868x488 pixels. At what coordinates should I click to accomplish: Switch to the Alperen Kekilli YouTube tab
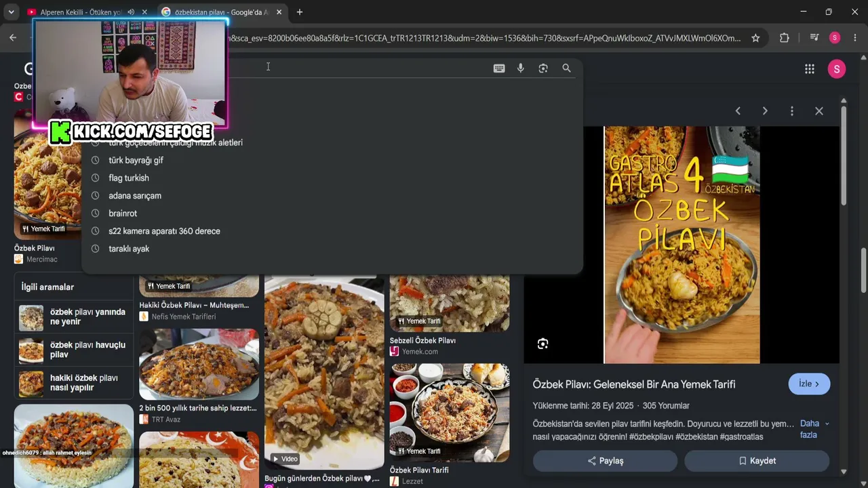pos(80,12)
